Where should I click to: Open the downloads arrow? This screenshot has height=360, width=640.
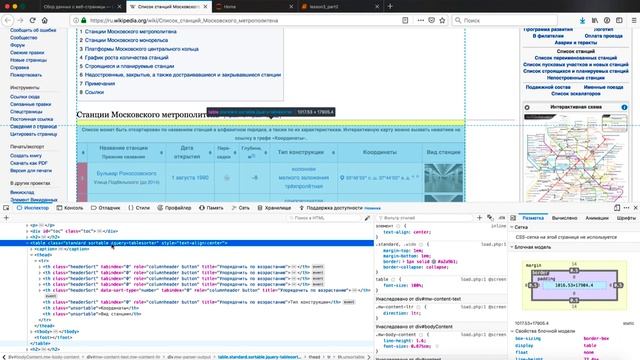pyautogui.click(x=582, y=20)
